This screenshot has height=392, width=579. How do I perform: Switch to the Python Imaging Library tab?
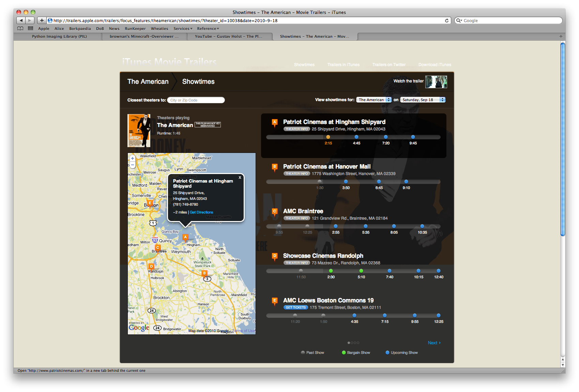[x=59, y=36]
